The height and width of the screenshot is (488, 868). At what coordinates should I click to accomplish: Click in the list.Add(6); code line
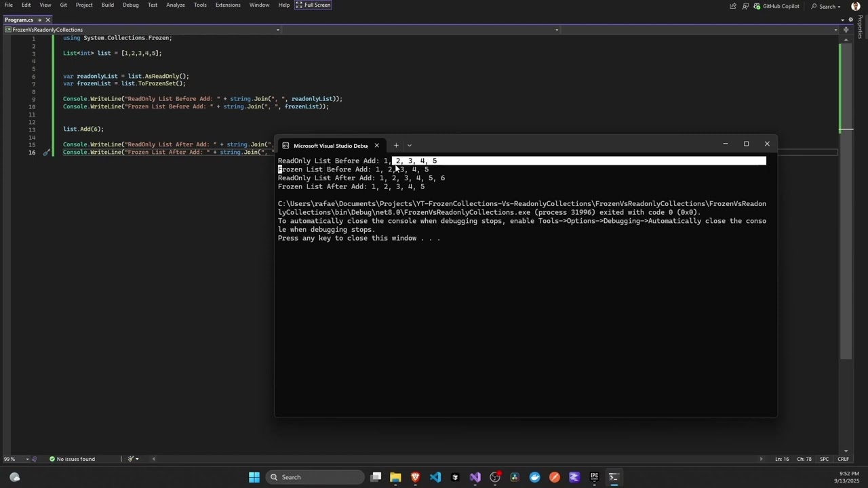click(83, 129)
